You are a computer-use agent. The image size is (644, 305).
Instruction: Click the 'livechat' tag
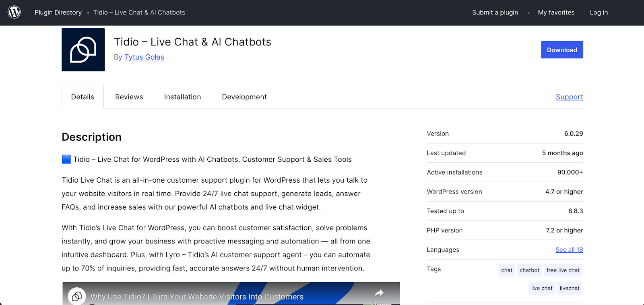click(569, 288)
